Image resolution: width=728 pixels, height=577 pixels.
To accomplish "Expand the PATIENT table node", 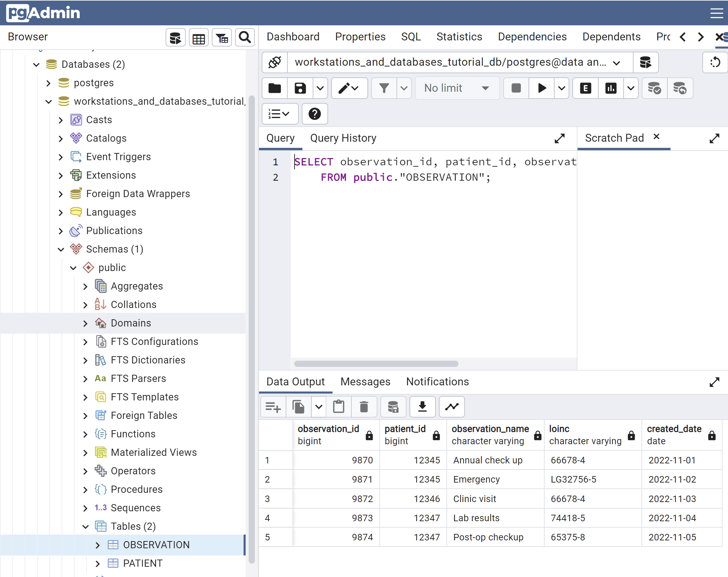I will (x=98, y=564).
